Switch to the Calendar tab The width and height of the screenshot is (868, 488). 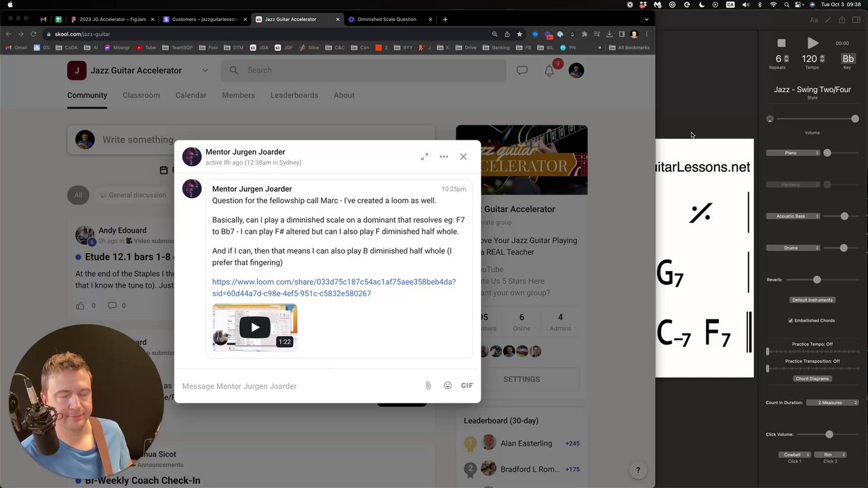tap(191, 95)
